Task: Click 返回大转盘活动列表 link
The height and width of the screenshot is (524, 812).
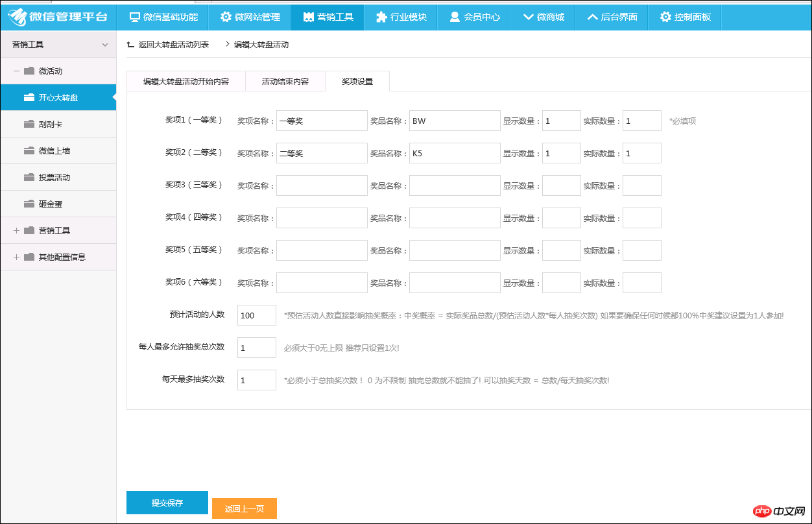Action: pyautogui.click(x=174, y=45)
